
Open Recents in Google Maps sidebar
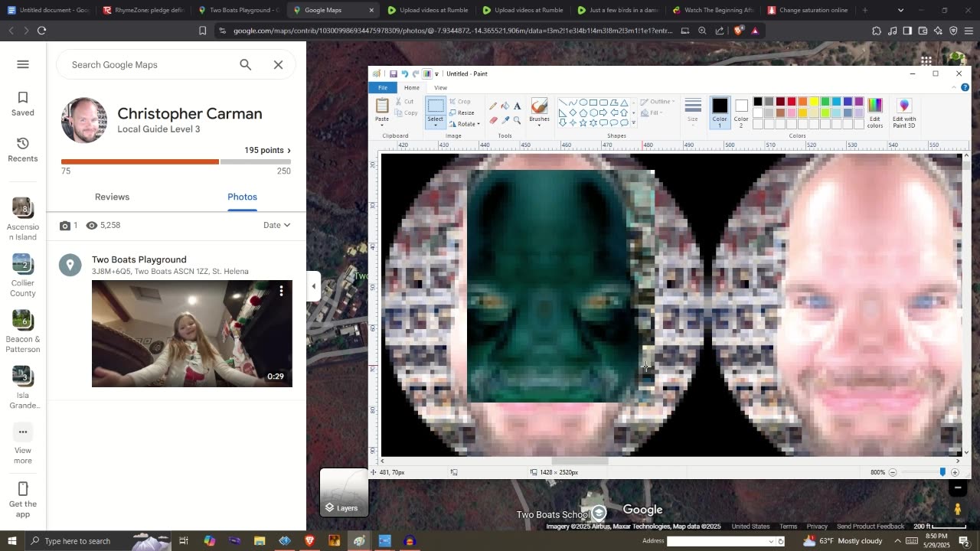(x=23, y=150)
